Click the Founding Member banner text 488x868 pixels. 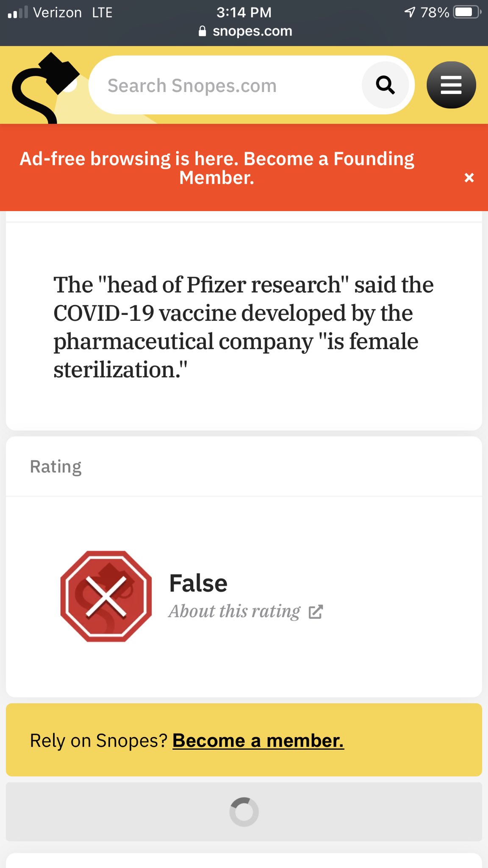(x=217, y=168)
